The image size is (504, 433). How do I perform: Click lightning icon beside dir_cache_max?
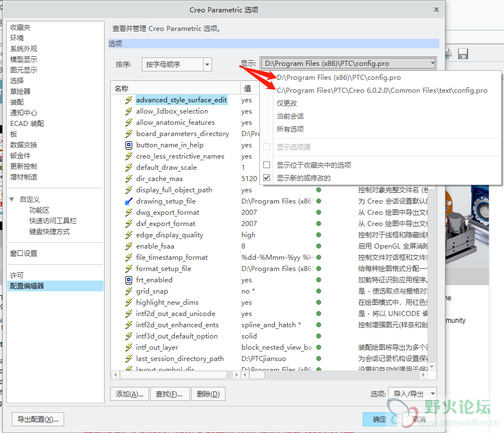pos(129,179)
